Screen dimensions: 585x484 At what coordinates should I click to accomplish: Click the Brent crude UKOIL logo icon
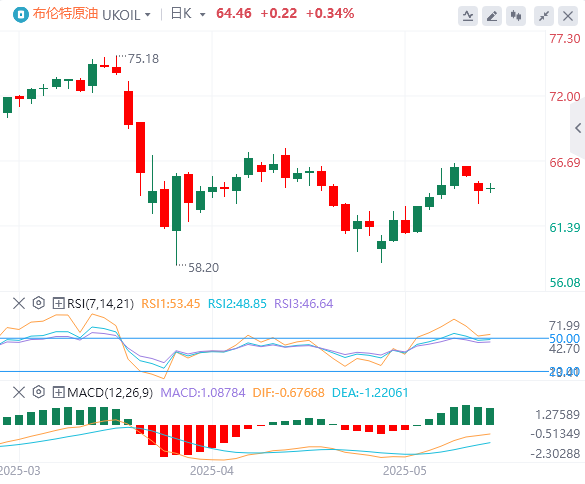pyautogui.click(x=21, y=15)
